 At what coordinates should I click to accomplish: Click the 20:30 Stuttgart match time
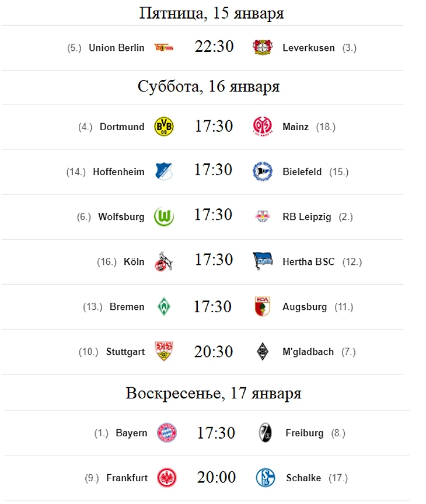(x=213, y=351)
